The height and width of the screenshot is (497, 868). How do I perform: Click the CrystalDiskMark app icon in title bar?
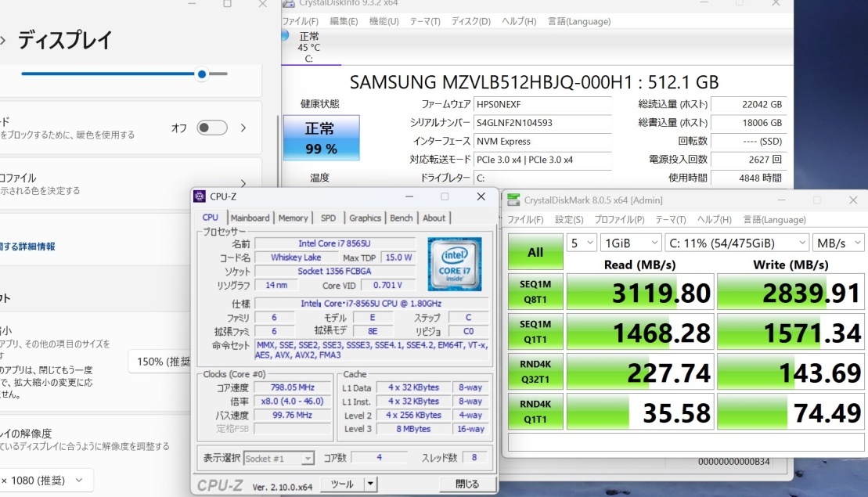513,200
